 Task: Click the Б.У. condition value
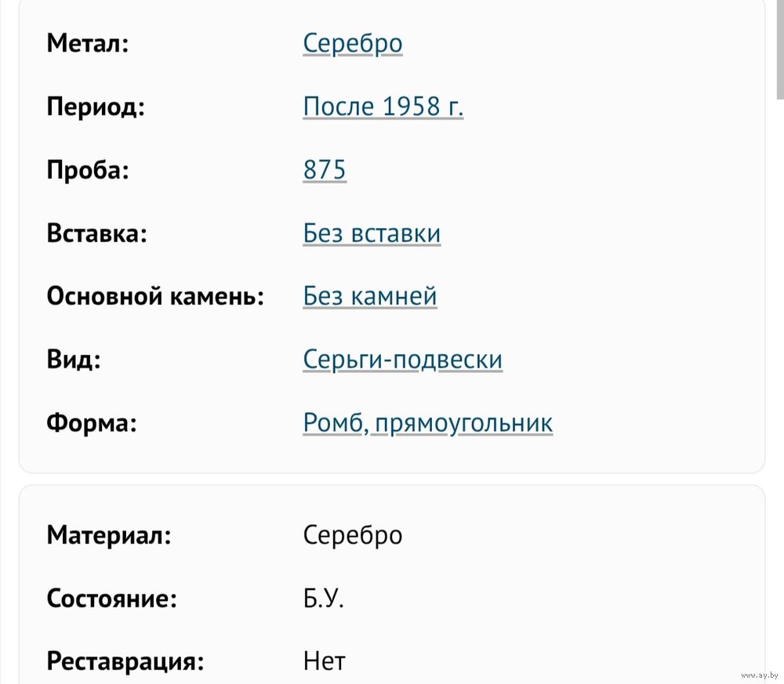pos(323,599)
